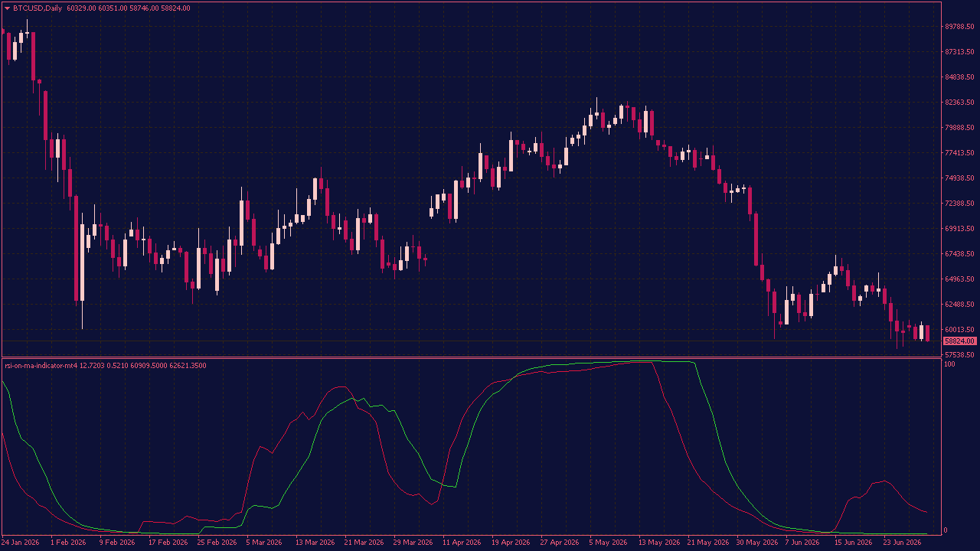Click the rsi-on-ma-indicator-mt4 label
Image resolution: width=980 pixels, height=551 pixels.
[x=41, y=366]
